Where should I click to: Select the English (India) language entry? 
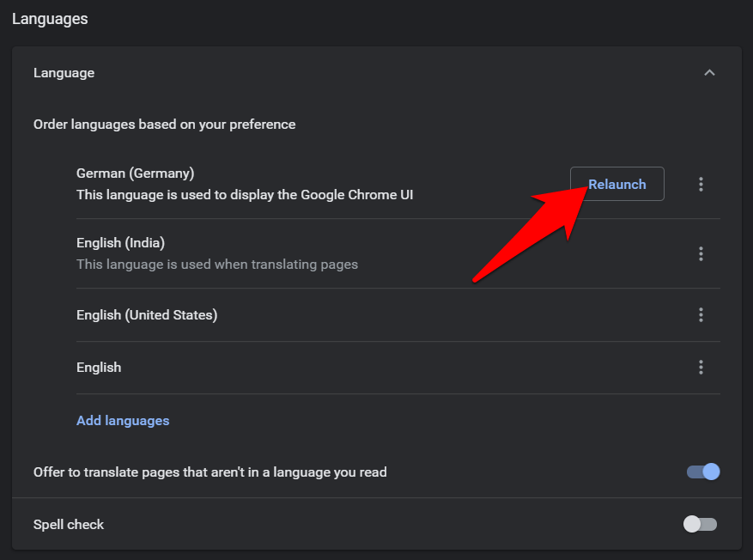pyautogui.click(x=120, y=243)
